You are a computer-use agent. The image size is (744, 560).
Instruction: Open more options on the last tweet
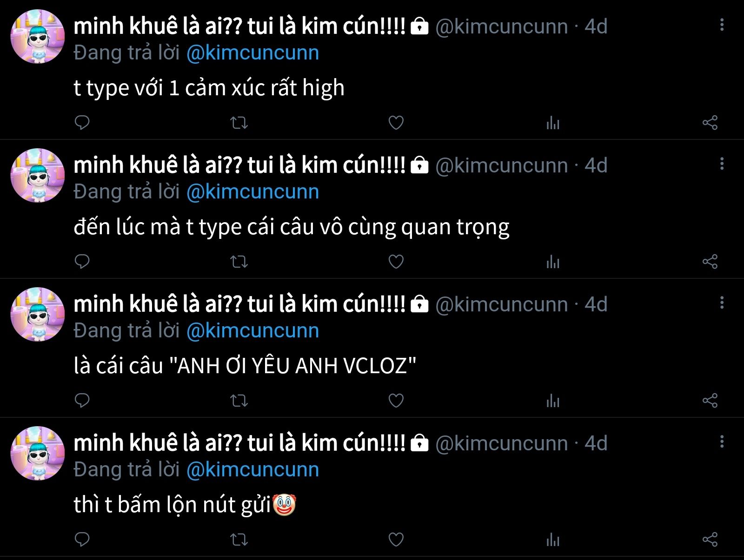tap(722, 441)
